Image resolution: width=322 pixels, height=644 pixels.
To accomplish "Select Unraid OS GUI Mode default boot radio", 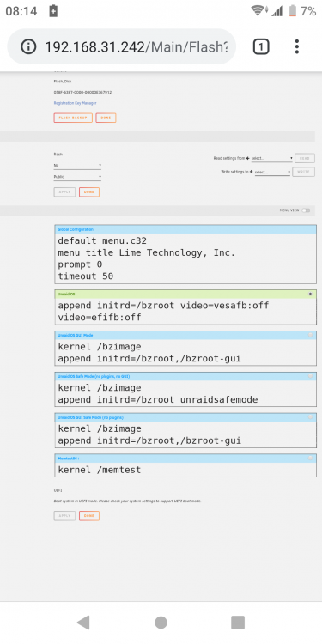I will (310, 335).
